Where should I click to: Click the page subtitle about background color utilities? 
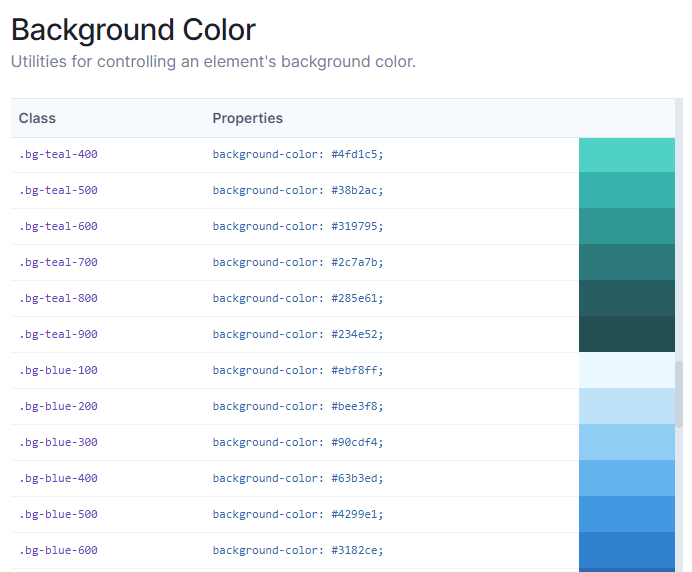[213, 62]
